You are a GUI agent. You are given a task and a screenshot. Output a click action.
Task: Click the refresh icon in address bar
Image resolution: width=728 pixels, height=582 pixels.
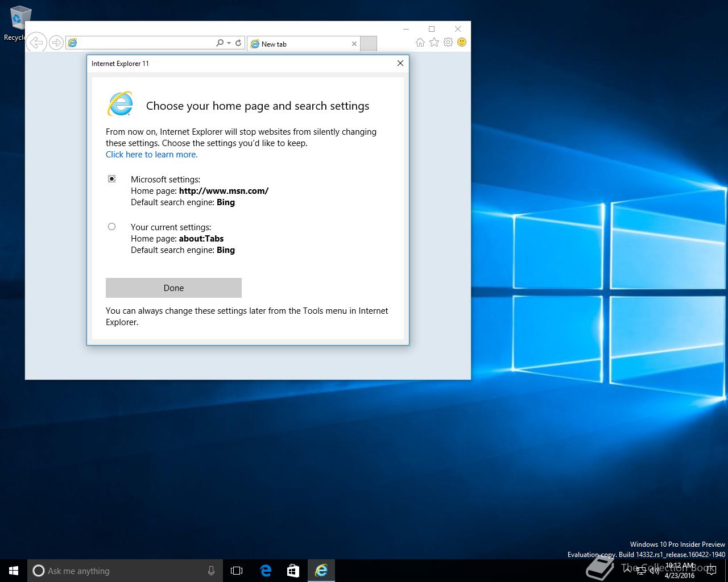[x=238, y=43]
